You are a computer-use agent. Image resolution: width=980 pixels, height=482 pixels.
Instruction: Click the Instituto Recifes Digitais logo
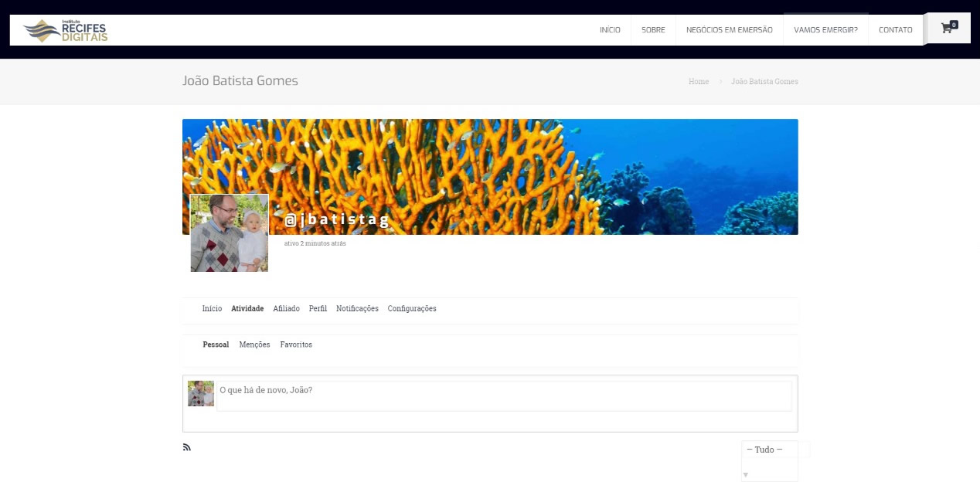click(66, 31)
